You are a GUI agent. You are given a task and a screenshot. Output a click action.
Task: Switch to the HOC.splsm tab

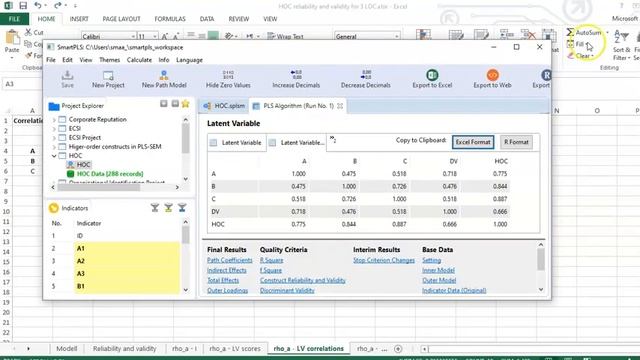[x=224, y=106]
